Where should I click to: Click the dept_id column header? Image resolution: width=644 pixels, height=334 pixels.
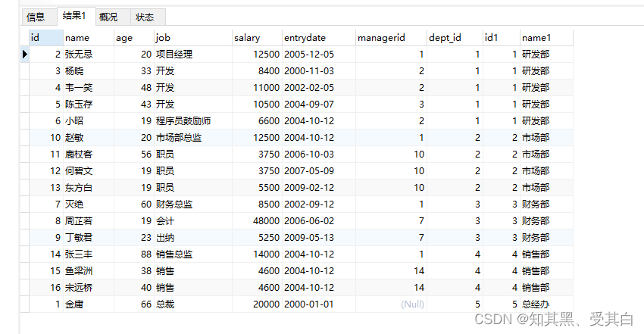pyautogui.click(x=455, y=38)
